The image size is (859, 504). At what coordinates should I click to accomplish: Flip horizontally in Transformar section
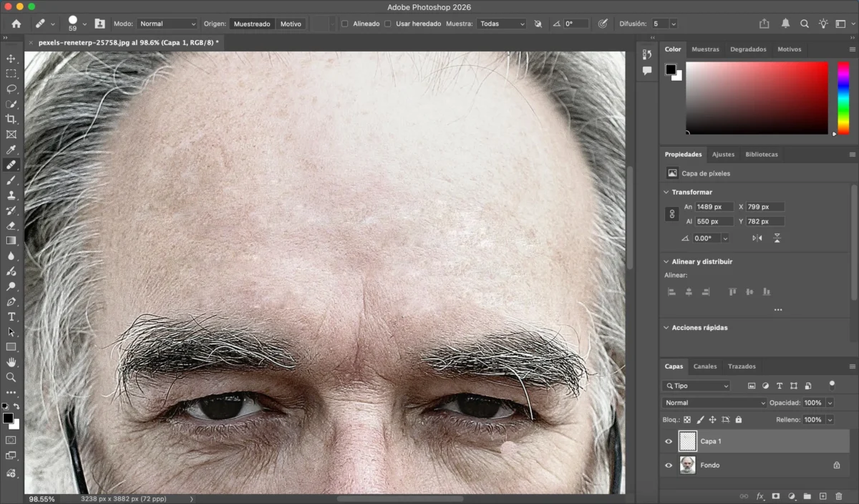(x=757, y=238)
